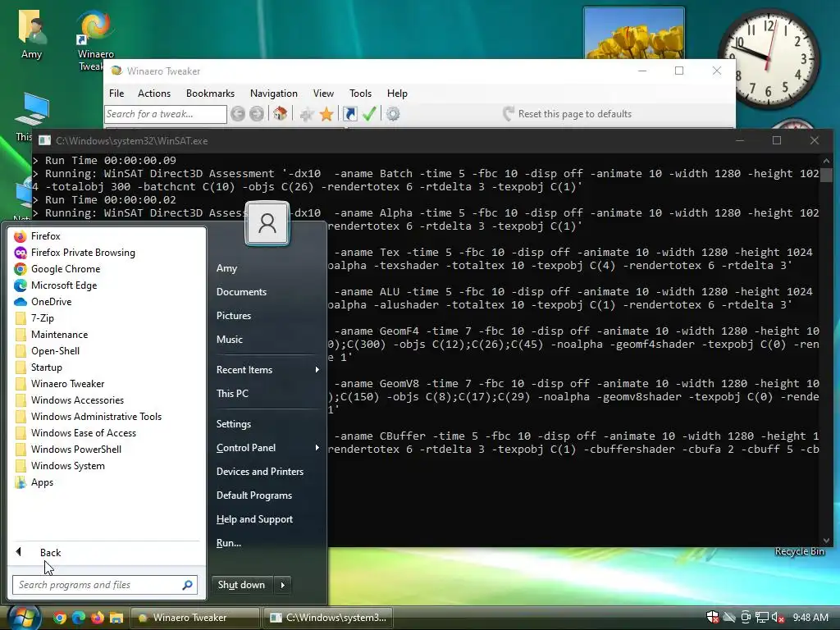Screen dimensions: 840x630
Task: Open Google Chrome from Start menu
Action: click(x=107, y=269)
